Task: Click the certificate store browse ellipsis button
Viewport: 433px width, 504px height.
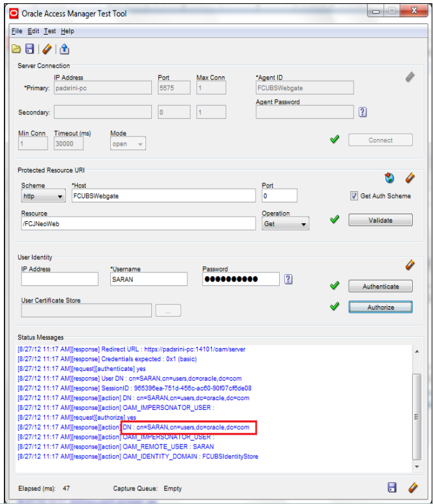Action: pos(168,311)
